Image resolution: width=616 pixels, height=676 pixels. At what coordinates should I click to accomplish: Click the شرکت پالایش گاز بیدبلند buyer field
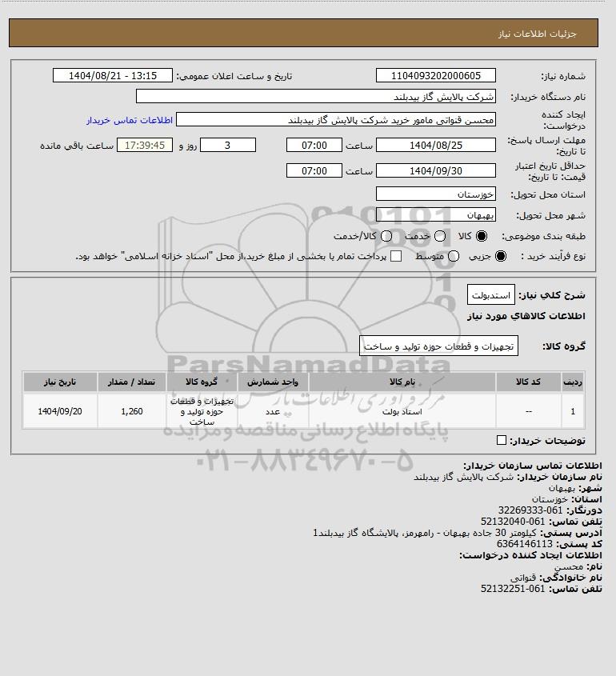coord(315,96)
